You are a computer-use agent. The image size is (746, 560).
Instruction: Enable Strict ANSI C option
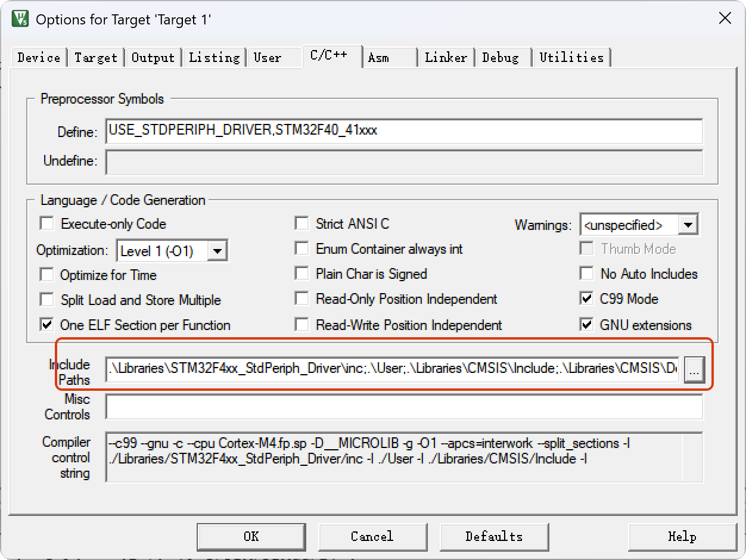point(303,224)
